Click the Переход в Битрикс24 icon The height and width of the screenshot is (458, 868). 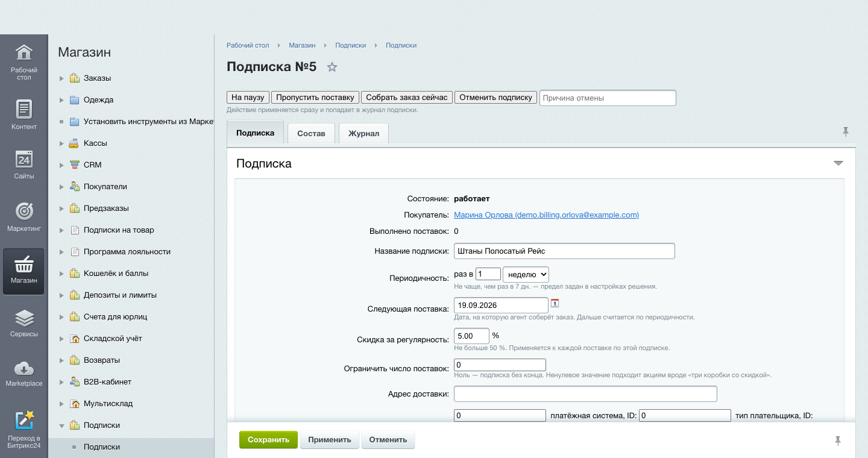(x=24, y=421)
